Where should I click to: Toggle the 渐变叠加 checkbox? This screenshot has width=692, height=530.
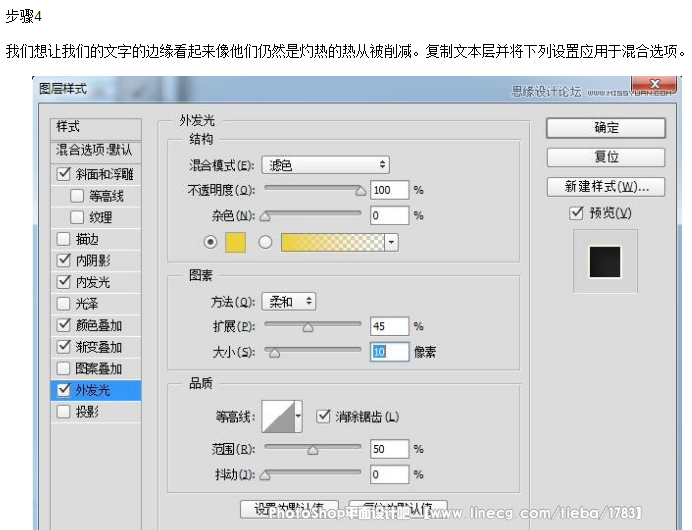coord(64,346)
